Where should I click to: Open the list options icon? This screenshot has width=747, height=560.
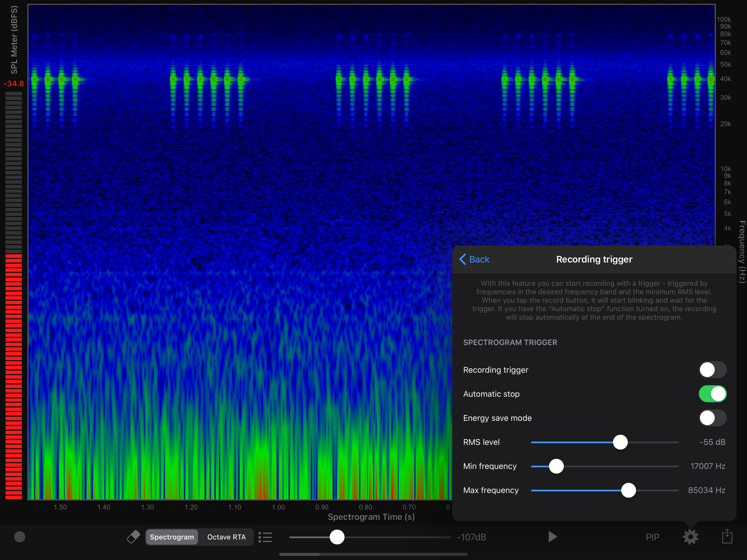tap(265, 537)
